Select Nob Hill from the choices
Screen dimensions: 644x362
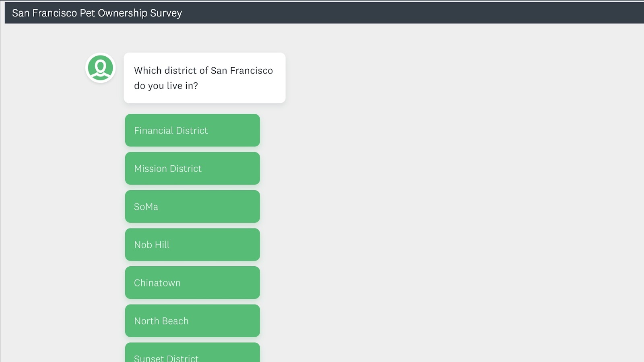pos(192,245)
